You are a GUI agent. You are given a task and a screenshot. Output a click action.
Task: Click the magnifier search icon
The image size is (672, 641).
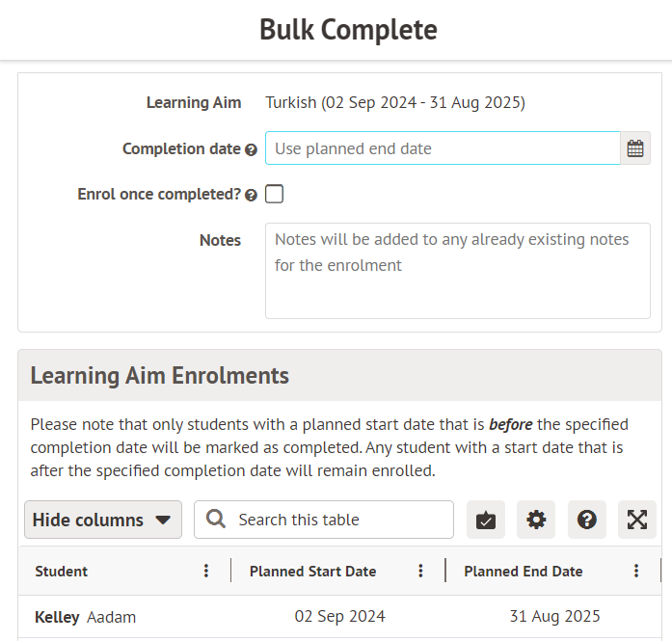(217, 520)
